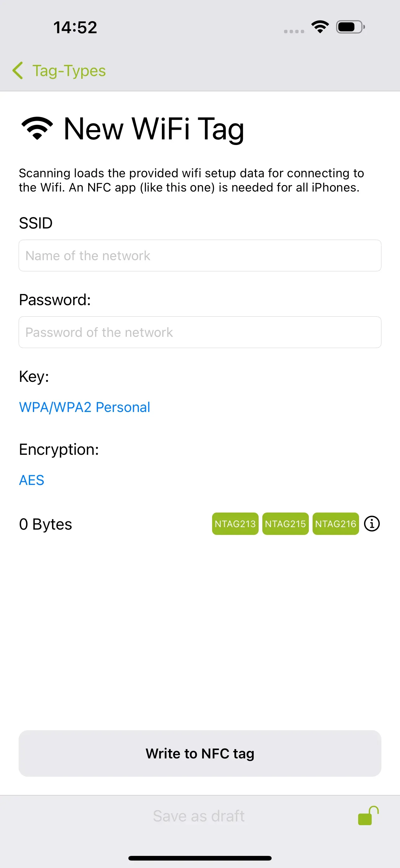This screenshot has height=868, width=400.
Task: Click the SSID network name field
Action: pos(200,255)
